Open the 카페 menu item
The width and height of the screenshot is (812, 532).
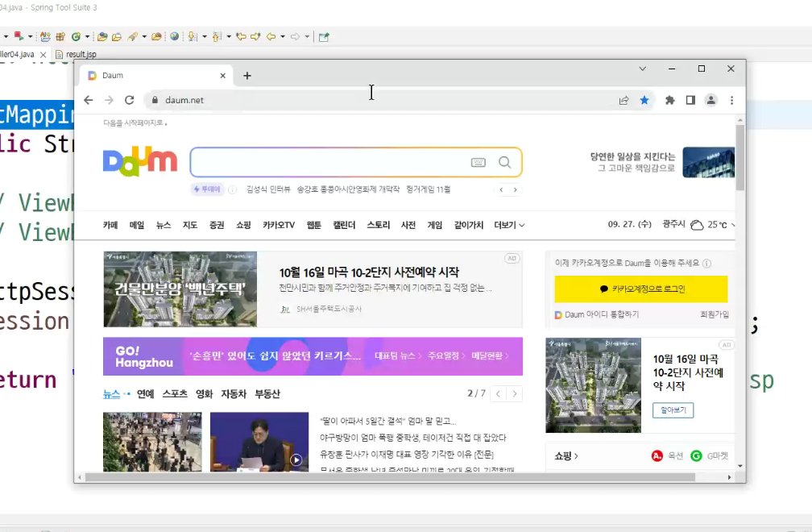coord(110,225)
